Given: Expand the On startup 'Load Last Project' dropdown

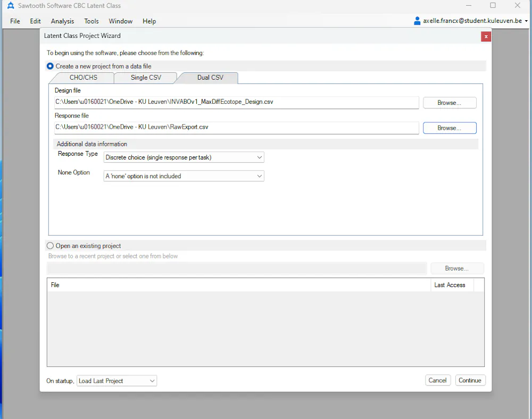Looking at the screenshot, I should click(117, 381).
